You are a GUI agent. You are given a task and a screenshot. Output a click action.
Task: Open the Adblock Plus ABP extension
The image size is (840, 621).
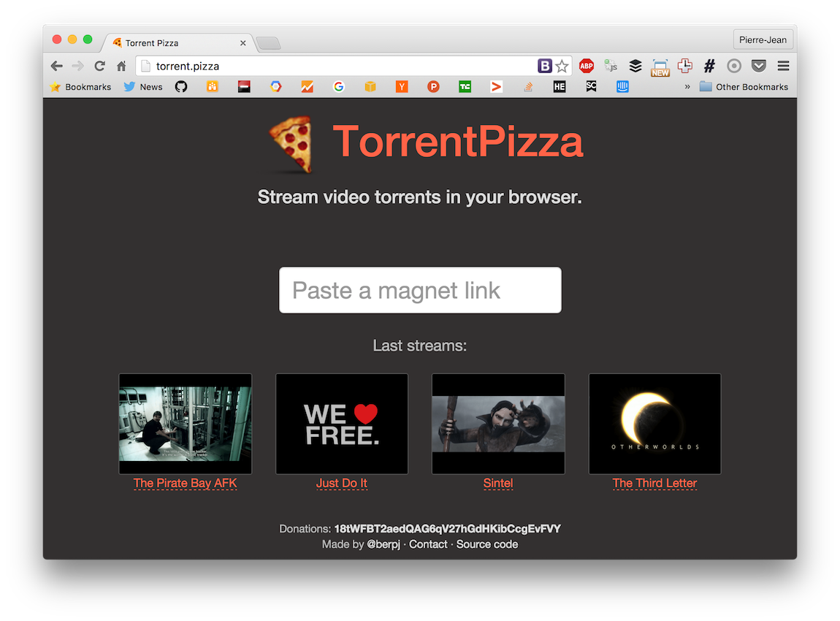(x=587, y=66)
